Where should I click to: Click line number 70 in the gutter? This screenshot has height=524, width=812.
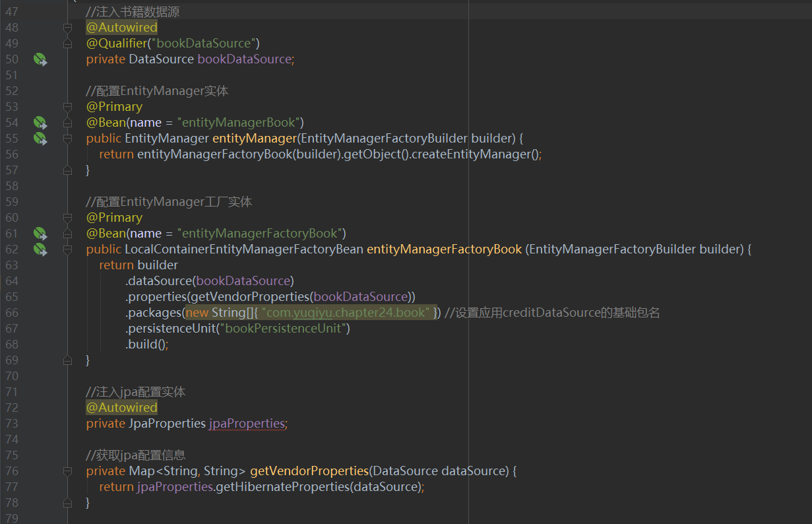point(12,376)
